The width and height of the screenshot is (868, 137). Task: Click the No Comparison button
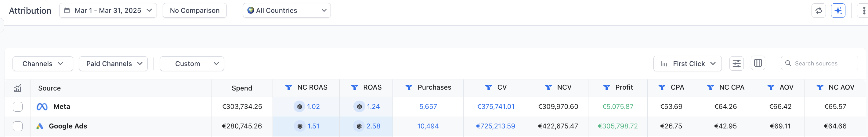[194, 10]
